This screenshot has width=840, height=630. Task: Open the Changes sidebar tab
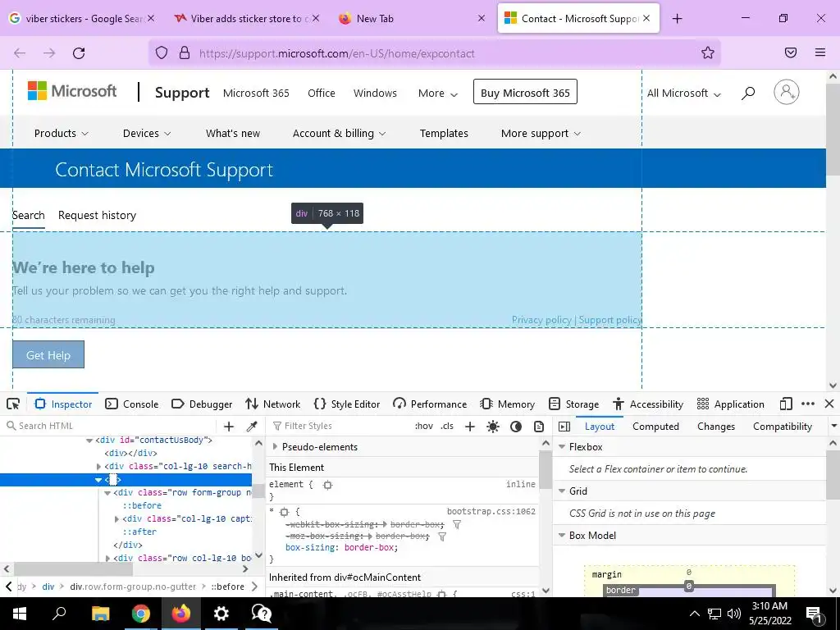click(716, 427)
